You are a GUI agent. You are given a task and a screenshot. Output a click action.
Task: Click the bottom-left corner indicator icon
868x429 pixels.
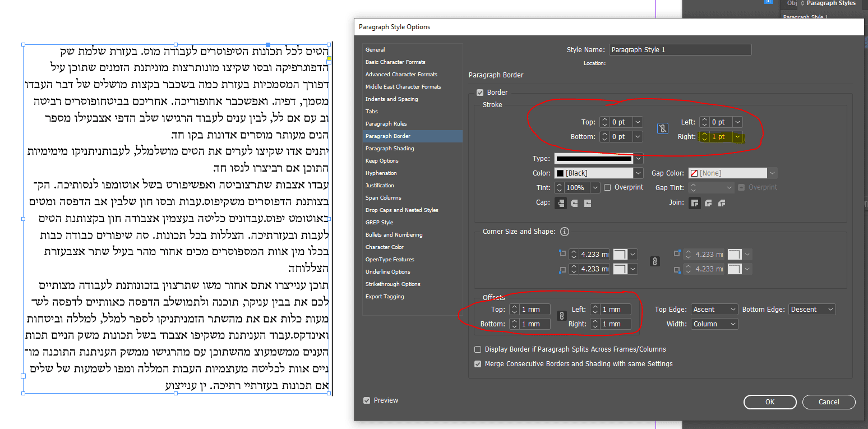click(562, 269)
